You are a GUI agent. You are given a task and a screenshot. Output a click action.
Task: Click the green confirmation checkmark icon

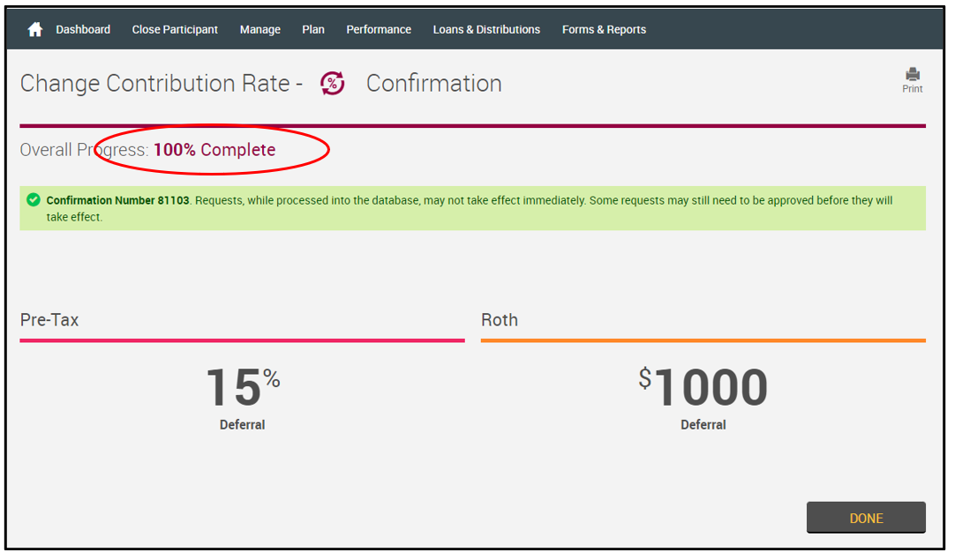[34, 200]
